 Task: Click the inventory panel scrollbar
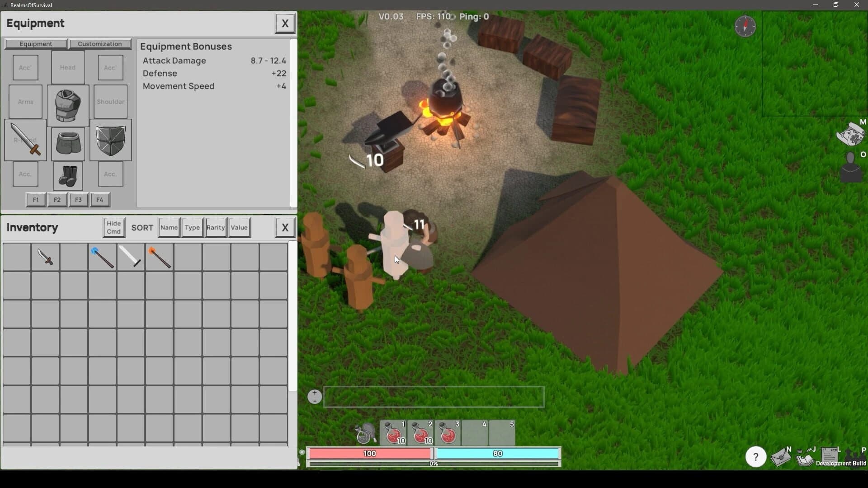tap(292, 316)
